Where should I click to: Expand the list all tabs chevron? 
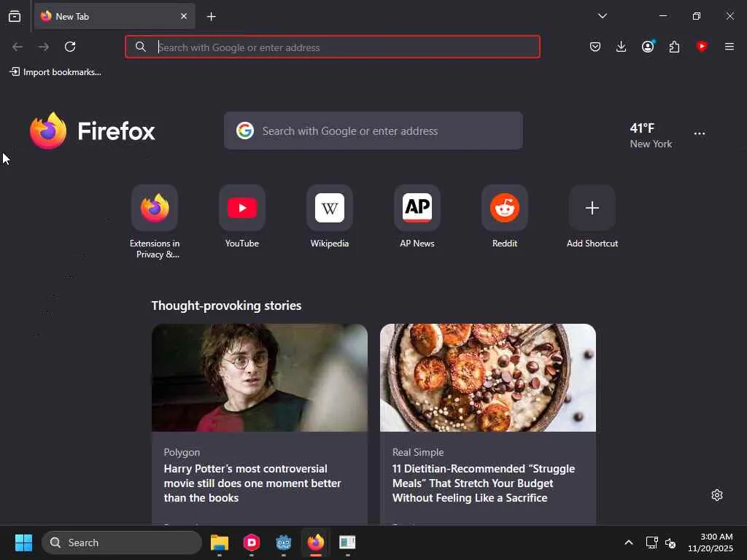tap(602, 16)
